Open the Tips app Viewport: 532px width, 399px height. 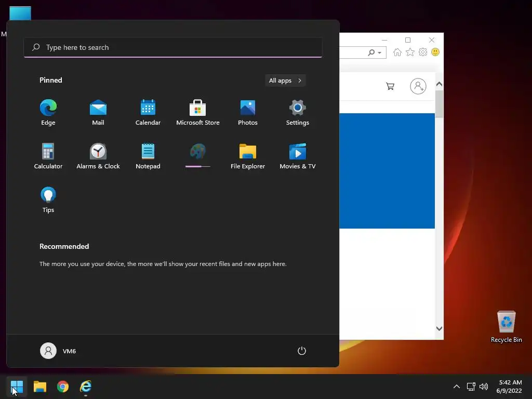click(48, 200)
